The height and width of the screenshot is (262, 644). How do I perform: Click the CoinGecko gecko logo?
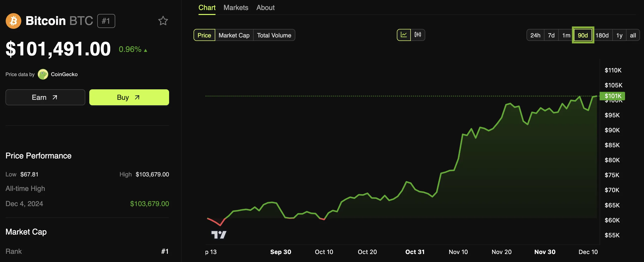tap(43, 74)
